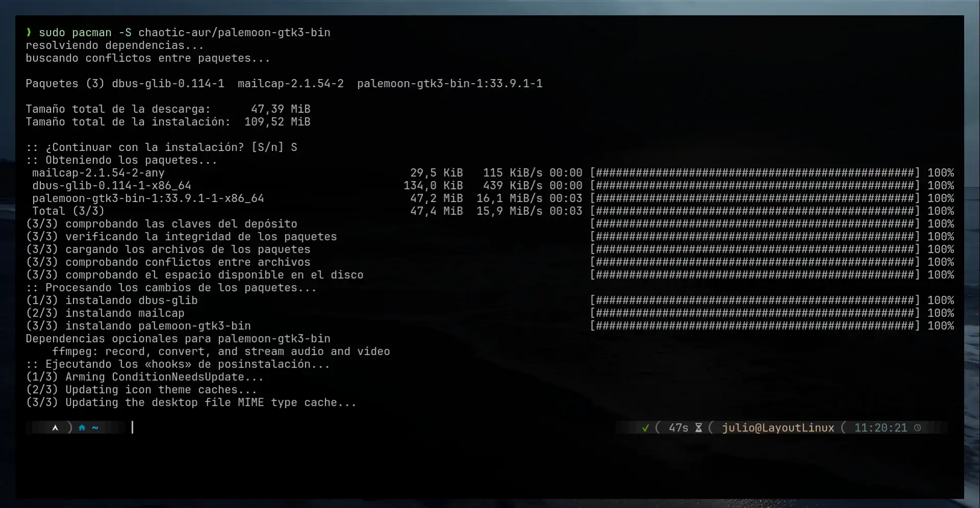Viewport: 980px width, 508px height.
Task: Select the julio@LayoutLinux user segment
Action: pos(777,427)
